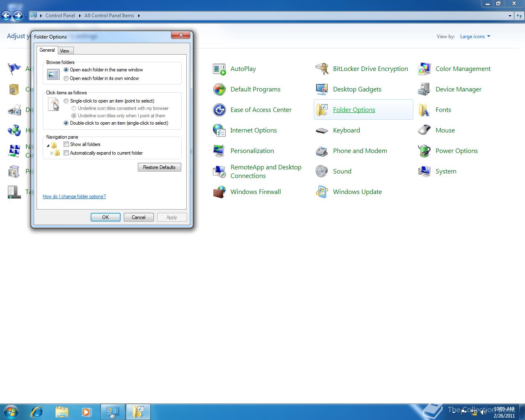The width and height of the screenshot is (525, 420).
Task: Check Automatically expand to current folder
Action: click(66, 153)
